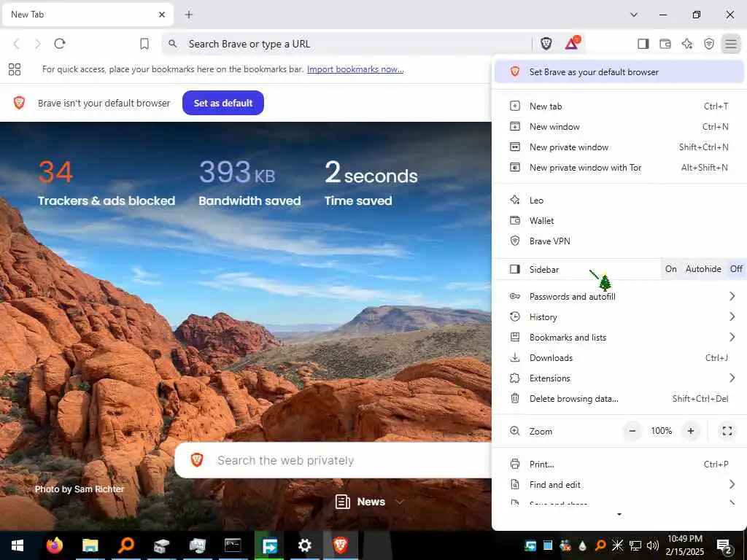747x560 pixels.
Task: Open Leo AI star icon in toolbar
Action: [687, 44]
